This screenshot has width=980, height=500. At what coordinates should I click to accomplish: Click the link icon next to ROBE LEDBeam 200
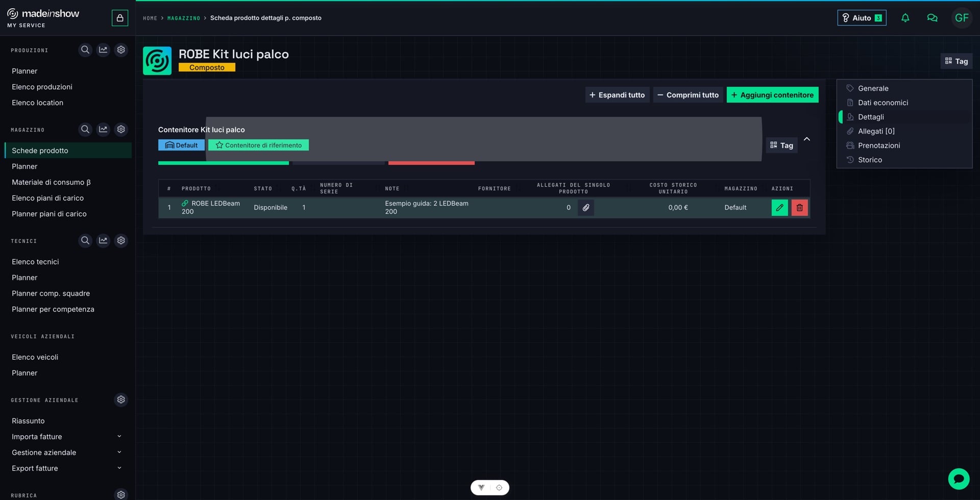(x=185, y=204)
